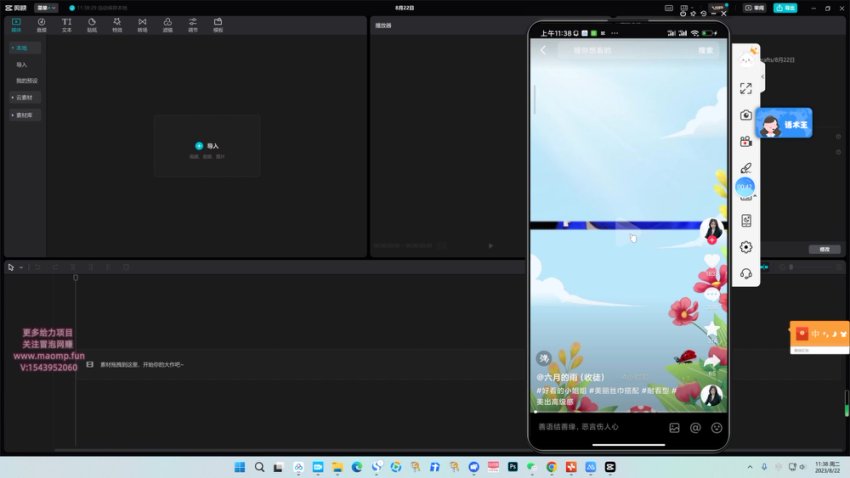Click the comment input field on the phone
The height and width of the screenshot is (478, 850).
595,427
